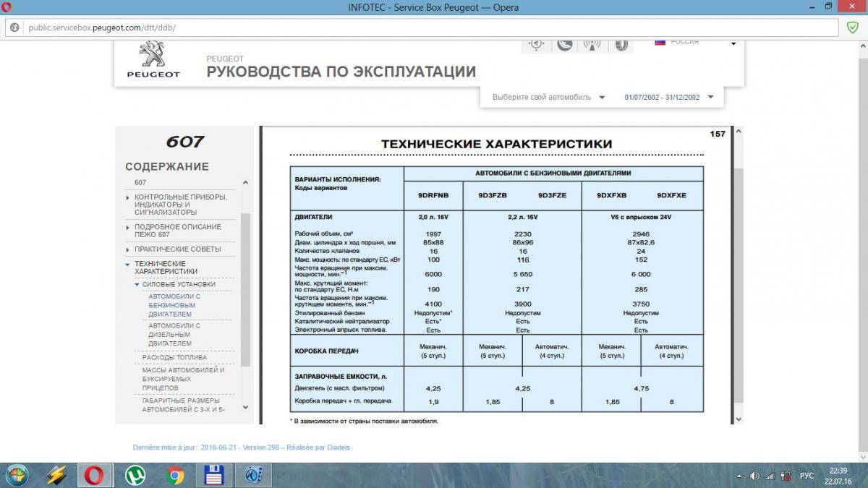Click the locator target icon in header
This screenshot has width=868, height=488.
[x=536, y=44]
